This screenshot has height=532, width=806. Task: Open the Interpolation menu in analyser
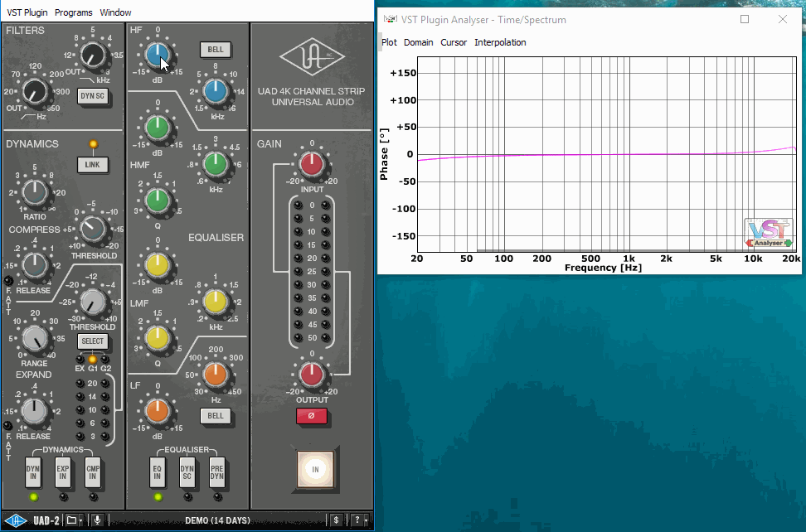pyautogui.click(x=500, y=42)
